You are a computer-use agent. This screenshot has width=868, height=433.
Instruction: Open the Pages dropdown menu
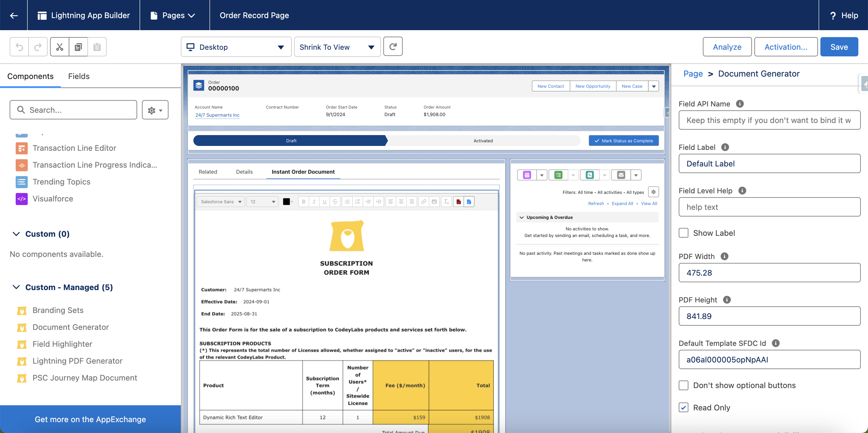tap(172, 15)
